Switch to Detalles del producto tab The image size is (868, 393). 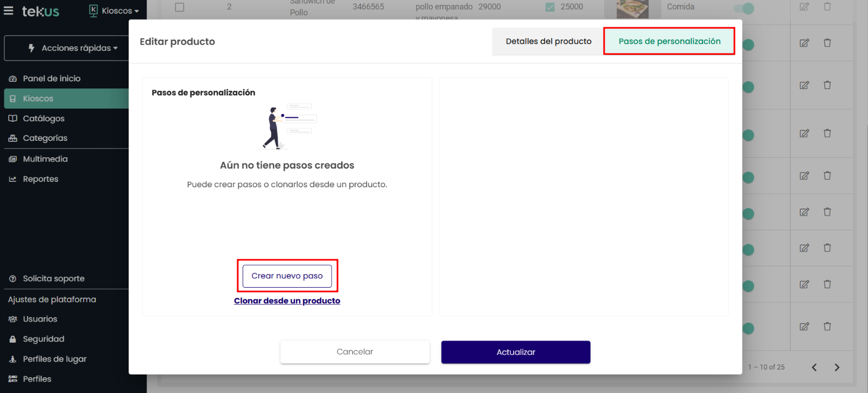(x=548, y=41)
